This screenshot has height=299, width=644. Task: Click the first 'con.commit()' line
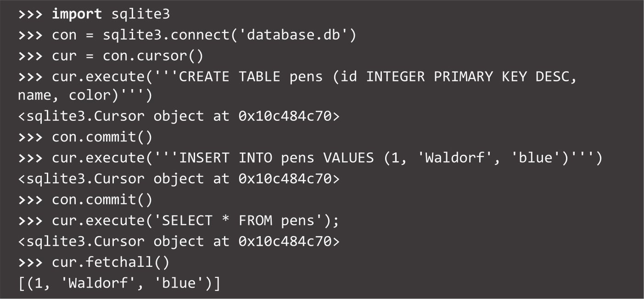click(x=102, y=137)
